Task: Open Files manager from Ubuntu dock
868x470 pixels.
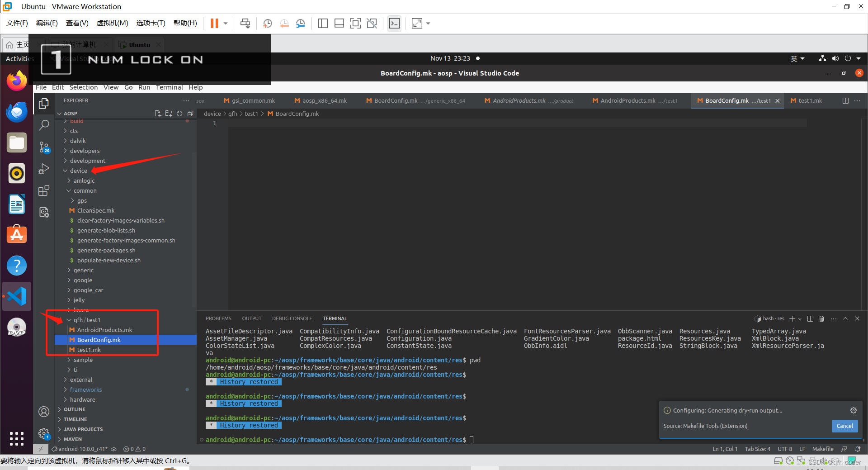Action: [x=17, y=142]
